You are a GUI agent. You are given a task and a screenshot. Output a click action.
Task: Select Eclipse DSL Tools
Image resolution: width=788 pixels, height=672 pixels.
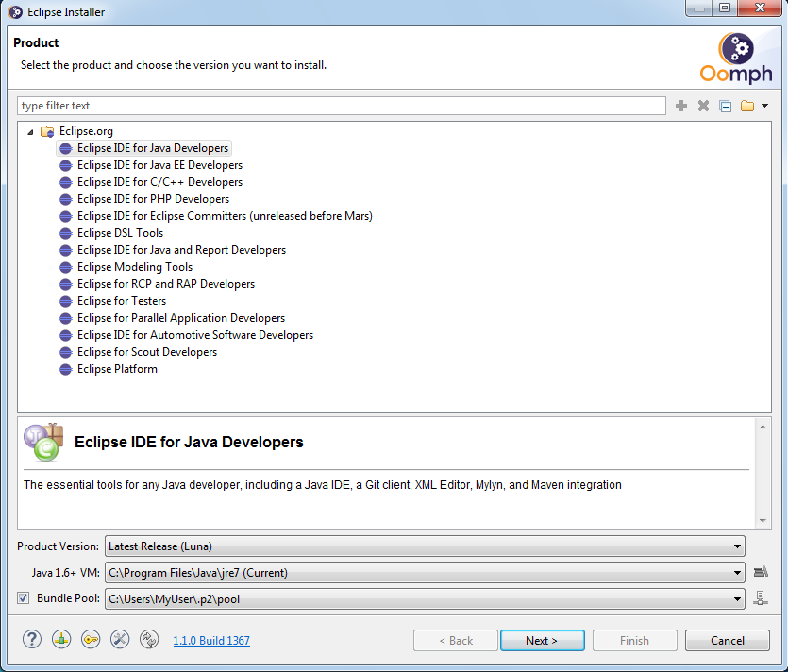(120, 233)
